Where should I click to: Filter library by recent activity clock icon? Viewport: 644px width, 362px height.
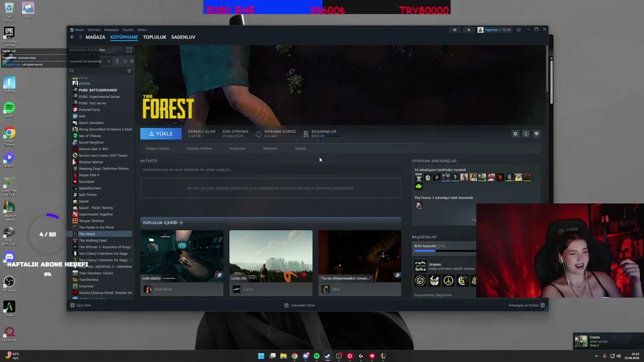(x=125, y=61)
